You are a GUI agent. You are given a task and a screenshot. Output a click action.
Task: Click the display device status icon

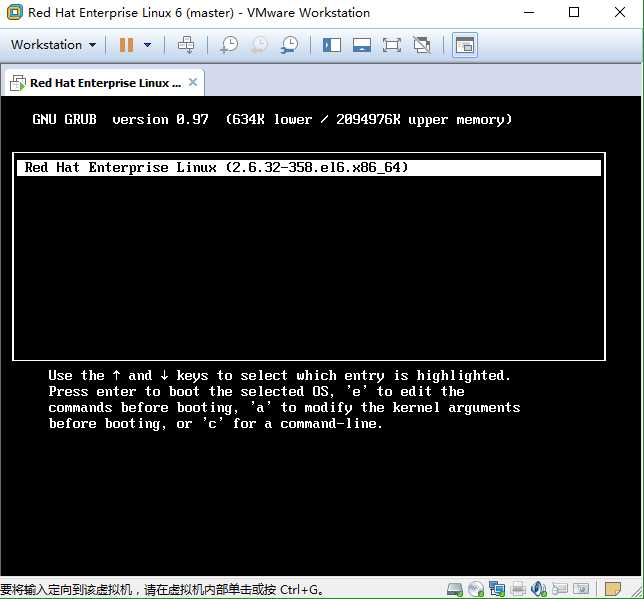click(x=581, y=589)
